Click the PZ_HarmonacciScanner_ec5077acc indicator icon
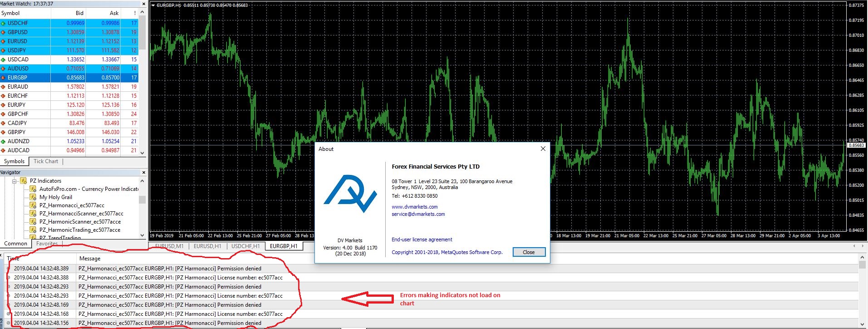The height and width of the screenshot is (329, 868). [33, 214]
